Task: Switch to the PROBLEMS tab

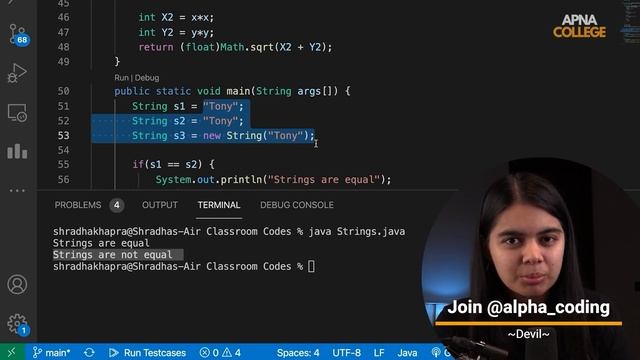Action: click(78, 205)
